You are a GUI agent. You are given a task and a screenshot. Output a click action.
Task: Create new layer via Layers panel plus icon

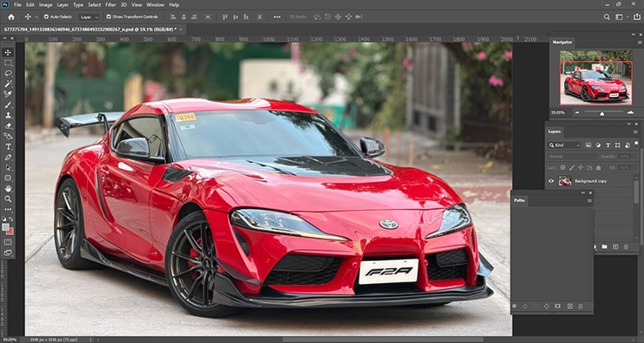(x=615, y=247)
